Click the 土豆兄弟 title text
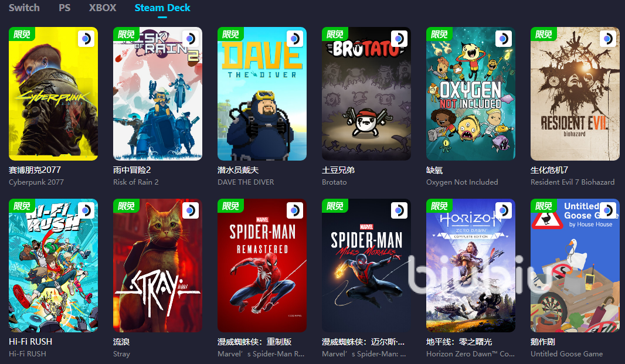The height and width of the screenshot is (364, 625). (x=338, y=170)
